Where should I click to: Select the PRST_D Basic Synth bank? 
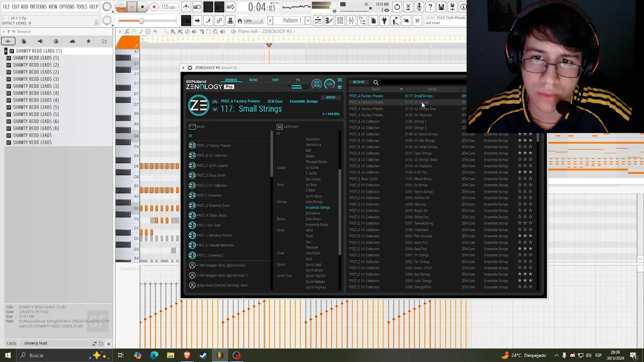tap(211, 175)
